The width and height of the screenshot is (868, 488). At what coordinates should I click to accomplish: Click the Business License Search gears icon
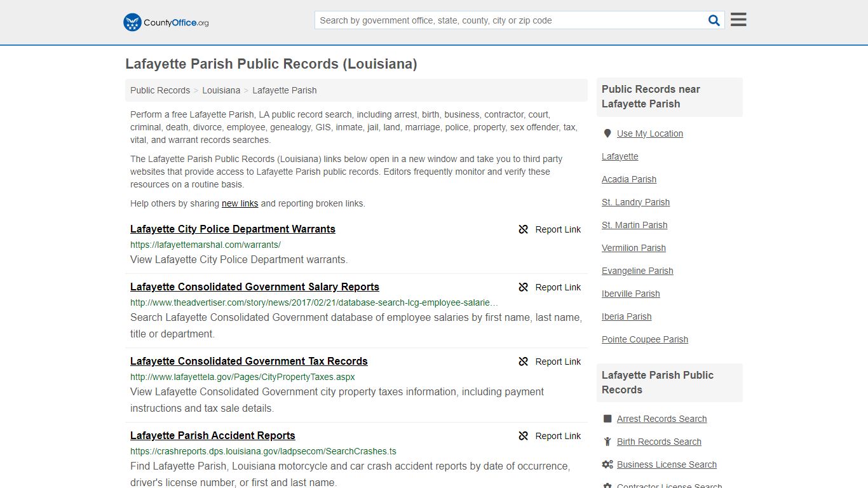coord(607,464)
